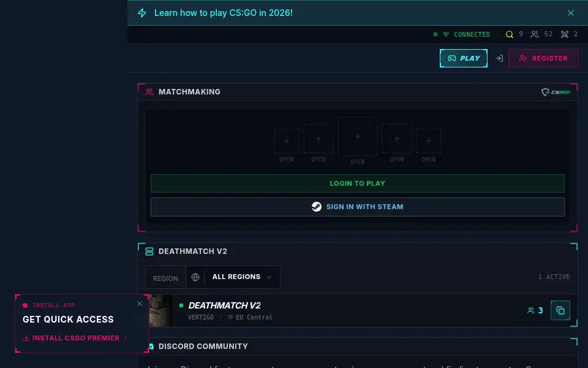Open the DEATHMATCH V2 server entry
The height and width of the screenshot is (368, 588).
pyautogui.click(x=224, y=305)
